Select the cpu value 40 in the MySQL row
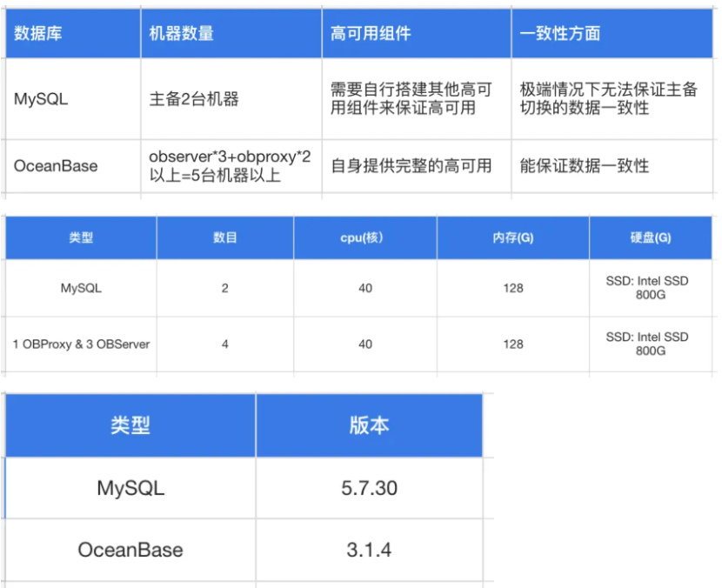722x588 pixels. [365, 288]
